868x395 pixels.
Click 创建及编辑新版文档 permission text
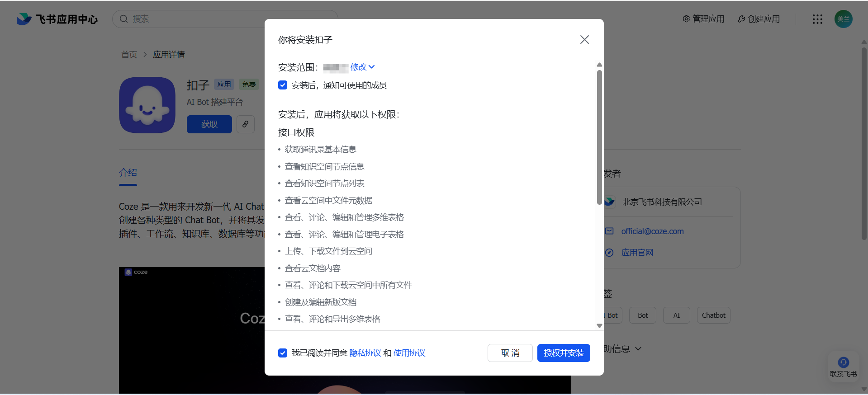(321, 302)
